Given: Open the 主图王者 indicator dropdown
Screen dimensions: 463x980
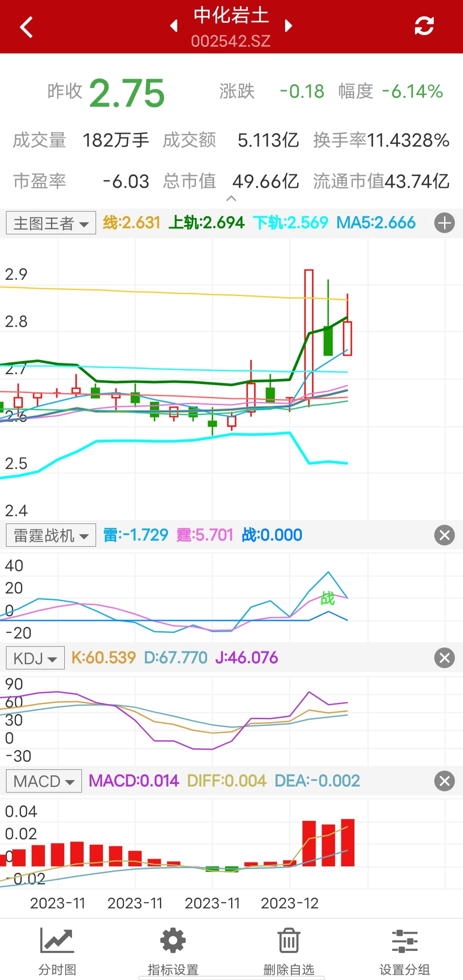Looking at the screenshot, I should coord(51,223).
